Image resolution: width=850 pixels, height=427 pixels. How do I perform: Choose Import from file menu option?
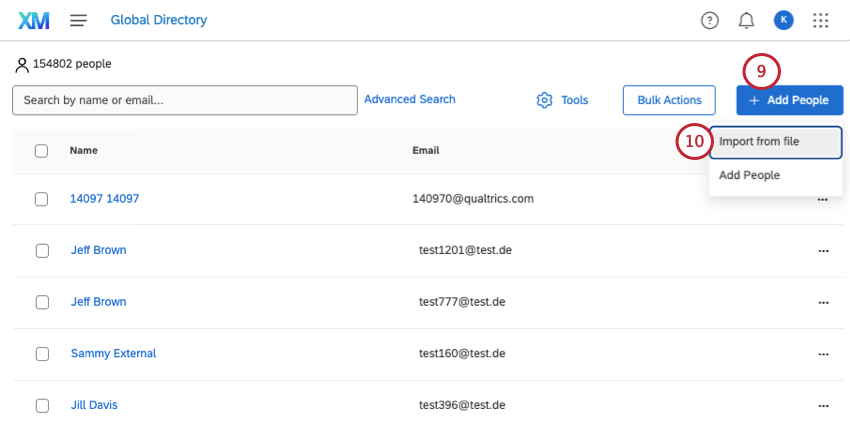(x=775, y=142)
